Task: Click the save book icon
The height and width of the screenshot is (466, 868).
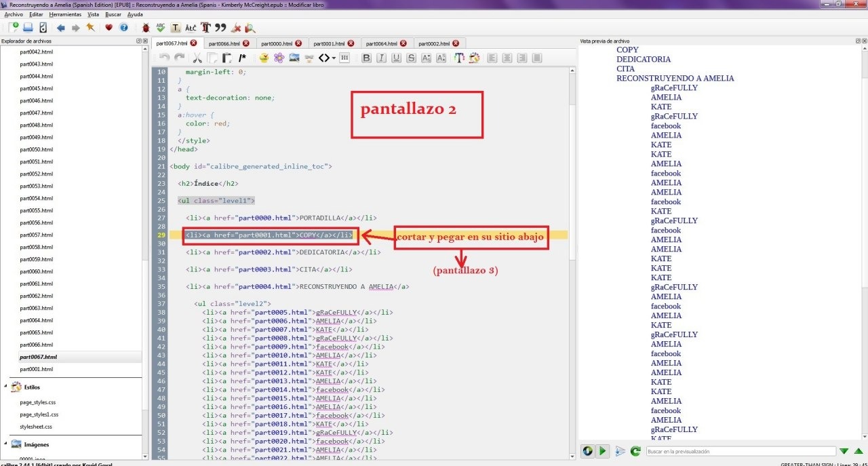Action: [x=28, y=28]
